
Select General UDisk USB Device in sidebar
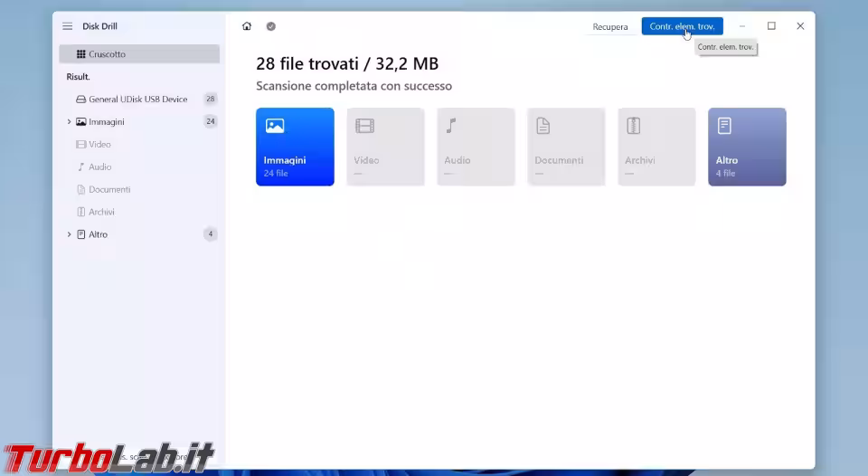tap(139, 100)
